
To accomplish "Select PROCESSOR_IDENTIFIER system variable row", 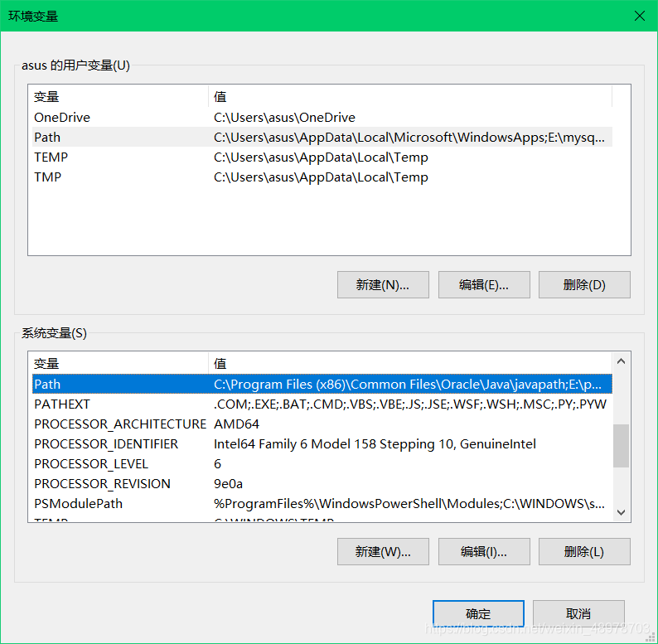I will 322,443.
